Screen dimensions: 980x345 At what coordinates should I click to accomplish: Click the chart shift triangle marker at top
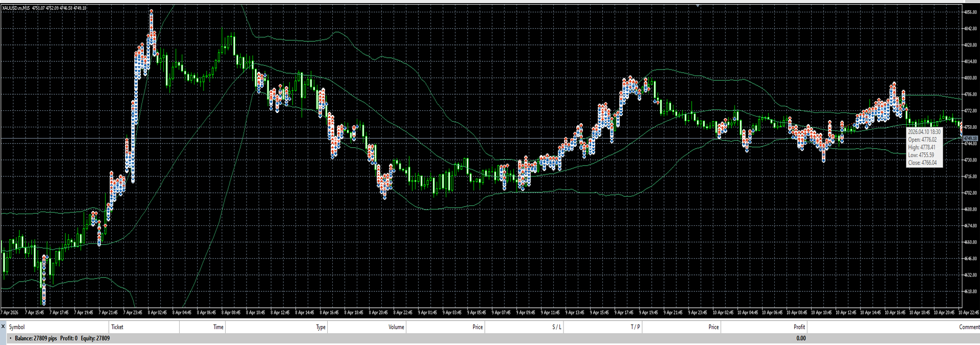pyautogui.click(x=698, y=6)
